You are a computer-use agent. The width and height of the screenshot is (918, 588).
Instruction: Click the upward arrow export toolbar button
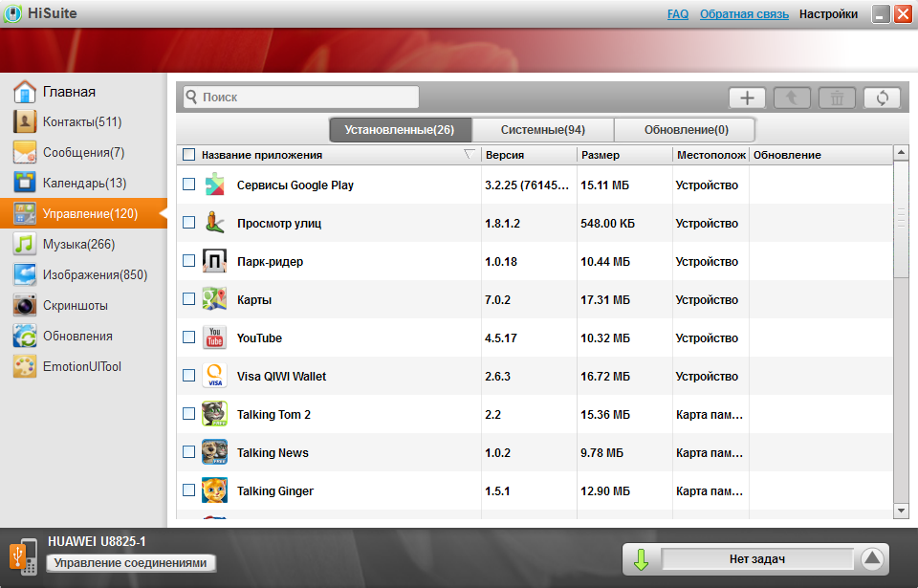pos(792,98)
